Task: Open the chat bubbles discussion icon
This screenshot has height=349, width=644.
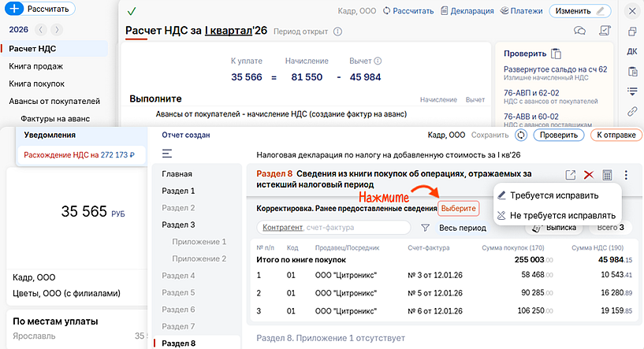Action: point(579,32)
